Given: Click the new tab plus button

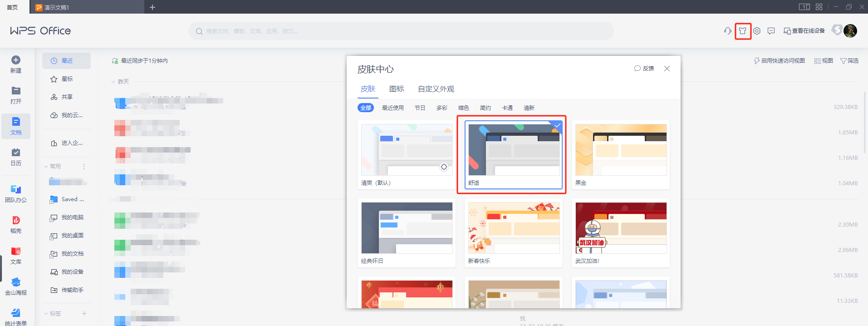Looking at the screenshot, I should point(152,7).
